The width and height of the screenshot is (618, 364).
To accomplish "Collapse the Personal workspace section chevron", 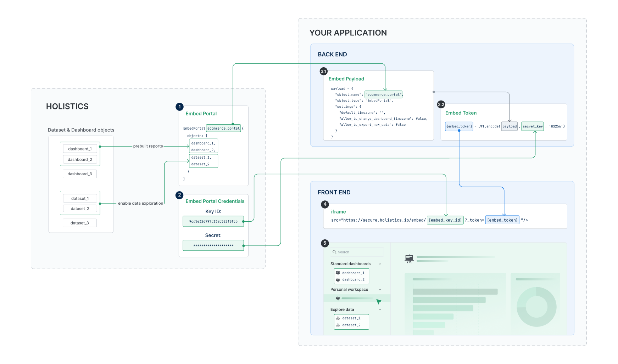I will pos(380,290).
